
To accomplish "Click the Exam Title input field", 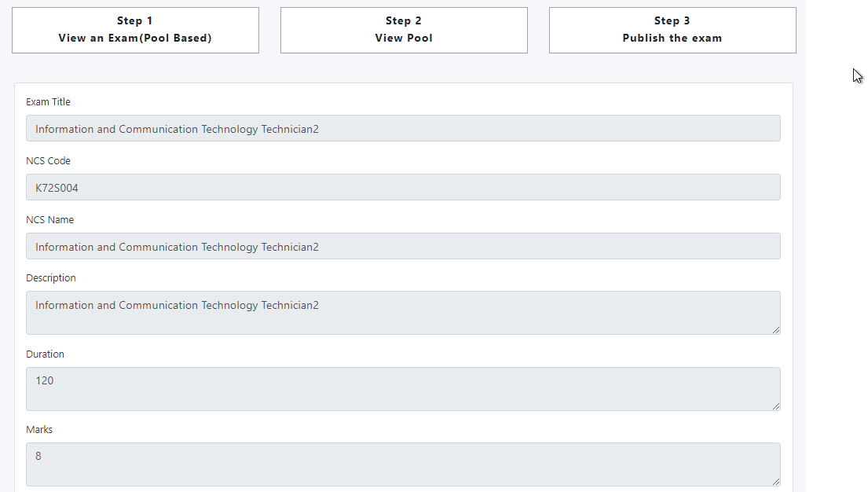I will coord(403,129).
